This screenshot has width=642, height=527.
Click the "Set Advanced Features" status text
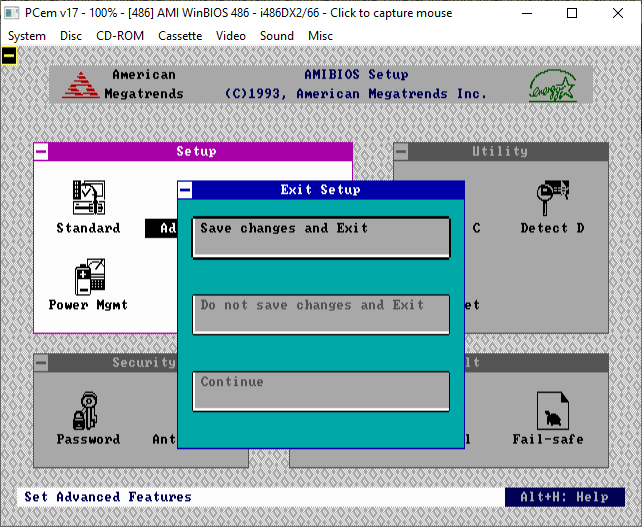108,497
